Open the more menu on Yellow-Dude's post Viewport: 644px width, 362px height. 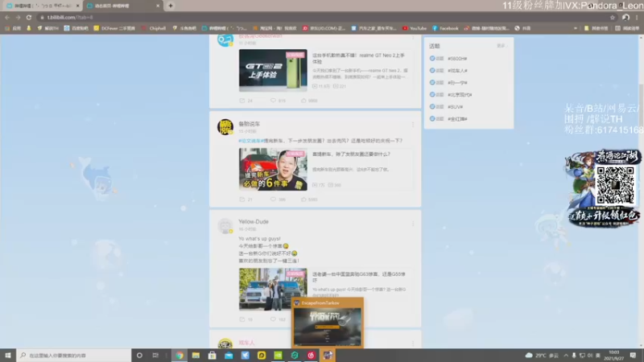[413, 224]
